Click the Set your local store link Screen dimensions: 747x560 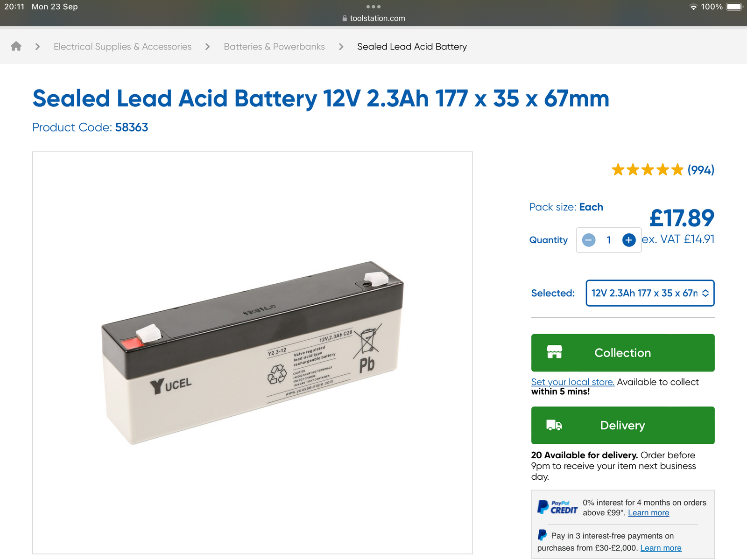572,382
